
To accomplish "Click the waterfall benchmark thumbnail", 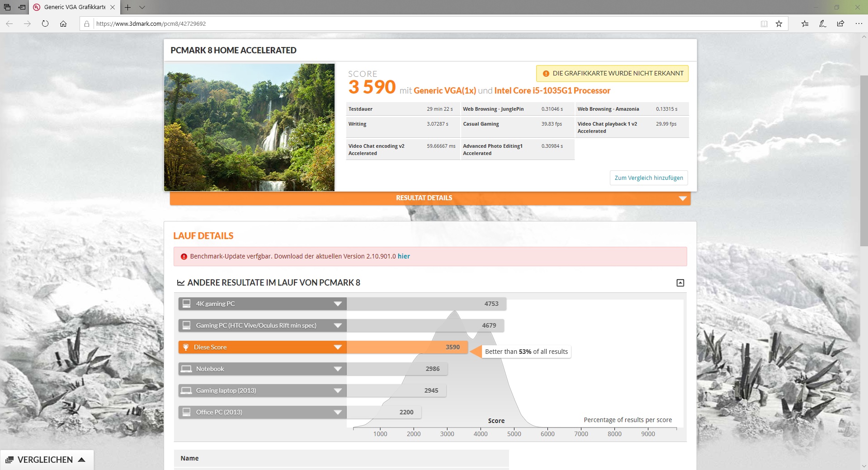I will coord(249,127).
